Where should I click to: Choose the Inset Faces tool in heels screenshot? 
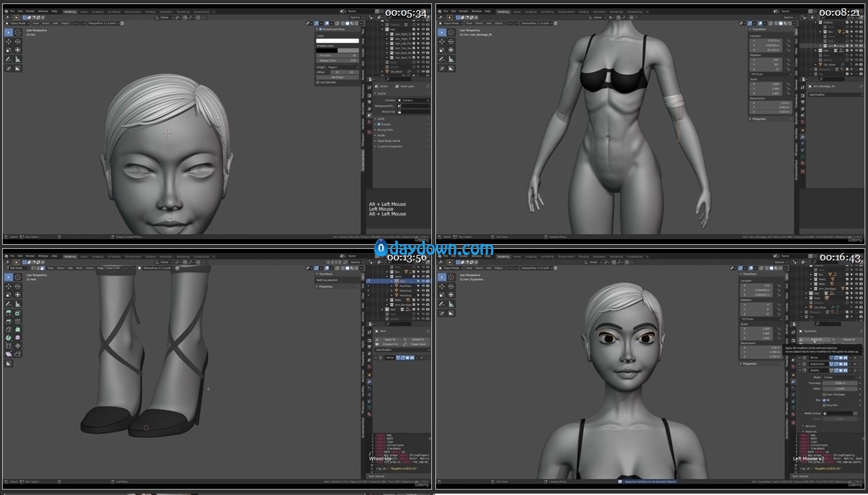[x=18, y=312]
